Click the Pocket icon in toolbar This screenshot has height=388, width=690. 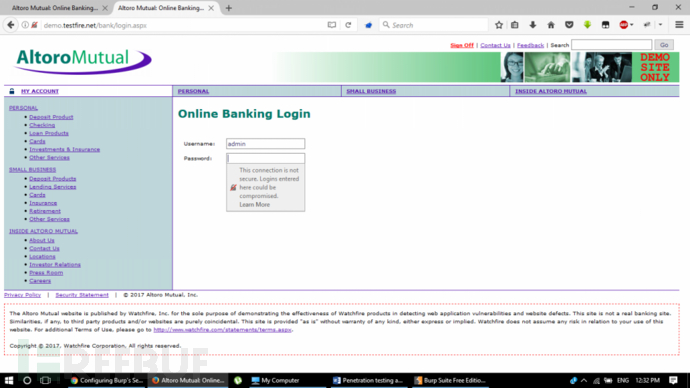(x=569, y=25)
